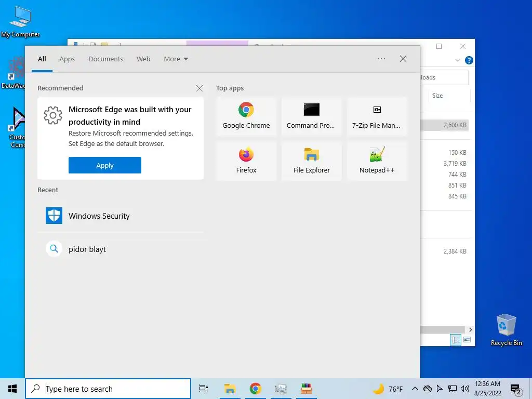Switch to the Apps tab
The height and width of the screenshot is (399, 532).
point(67,59)
